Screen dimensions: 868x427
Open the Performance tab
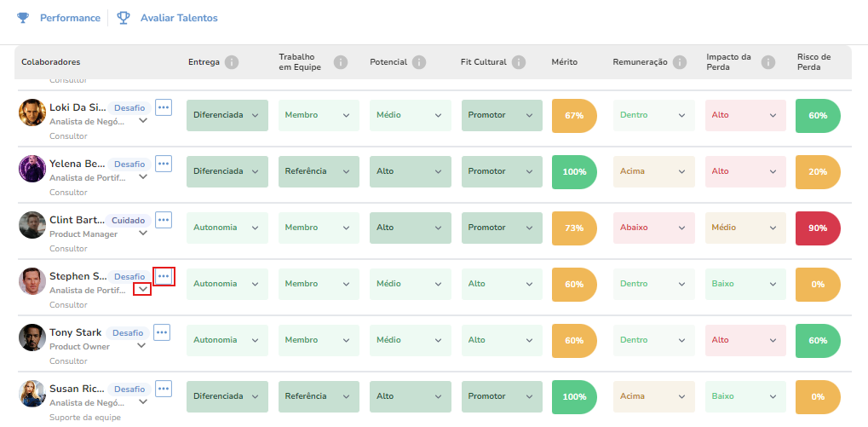[59, 18]
